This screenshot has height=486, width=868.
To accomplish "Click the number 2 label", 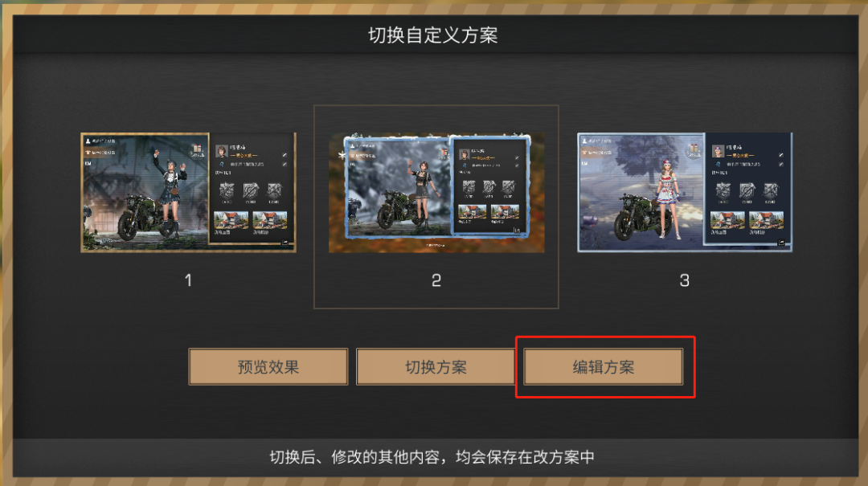I will coord(436,280).
